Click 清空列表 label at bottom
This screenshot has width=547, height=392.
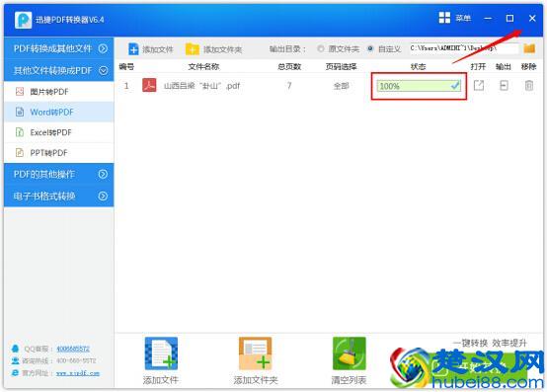point(349,380)
